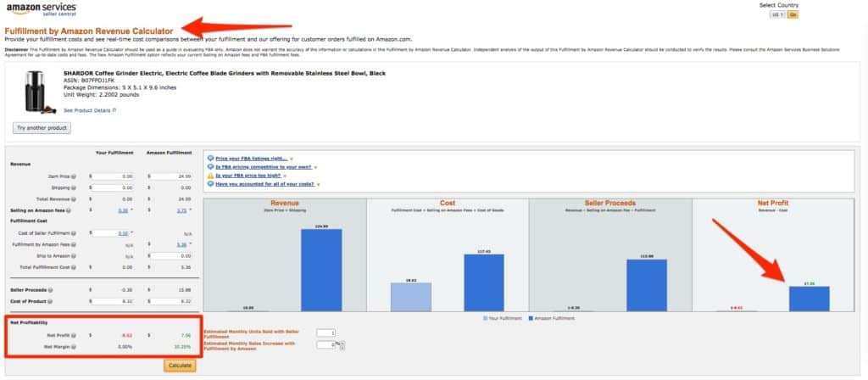Expand the 'Is FBA pricing competitive to your own?' arrow
Viewport: 868px width, 380px height.
pos(315,167)
